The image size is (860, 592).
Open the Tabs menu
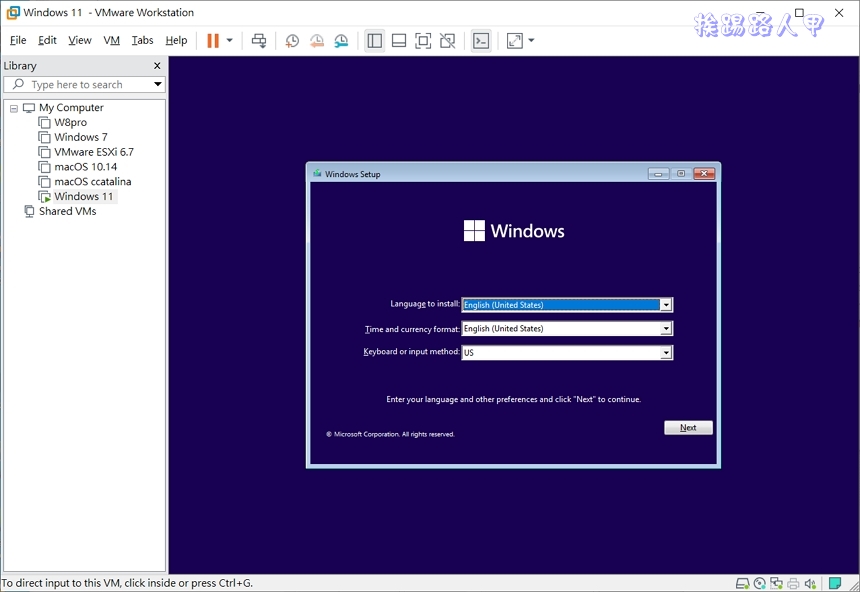[142, 40]
